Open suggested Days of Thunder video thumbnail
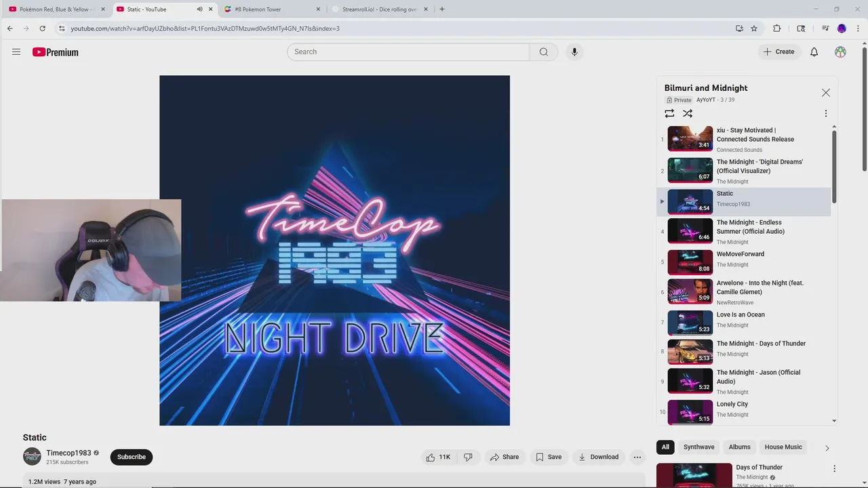Image resolution: width=868 pixels, height=488 pixels. click(x=694, y=475)
